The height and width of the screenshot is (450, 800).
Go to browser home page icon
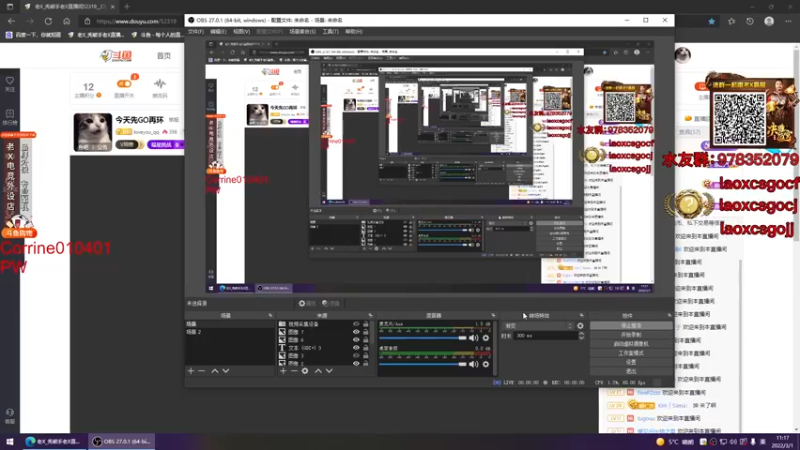coord(67,21)
